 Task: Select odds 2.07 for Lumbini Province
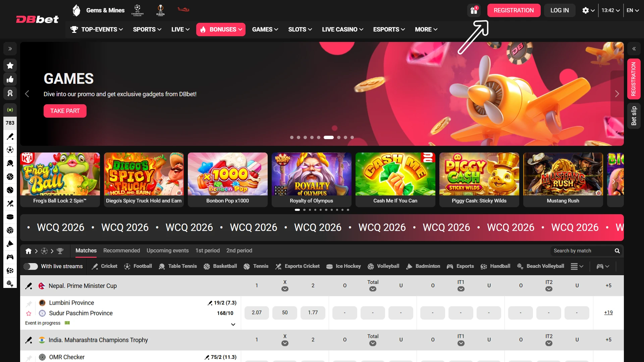point(257,313)
